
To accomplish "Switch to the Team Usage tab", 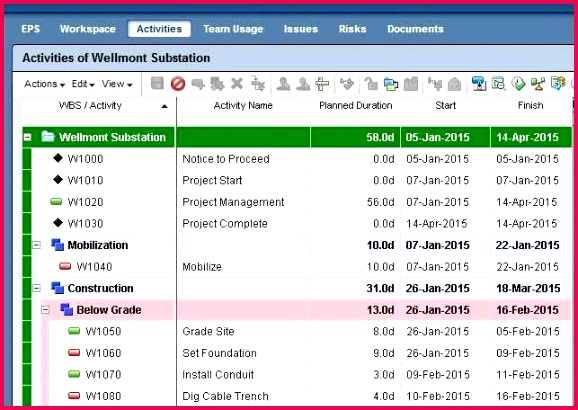I will click(x=233, y=29).
